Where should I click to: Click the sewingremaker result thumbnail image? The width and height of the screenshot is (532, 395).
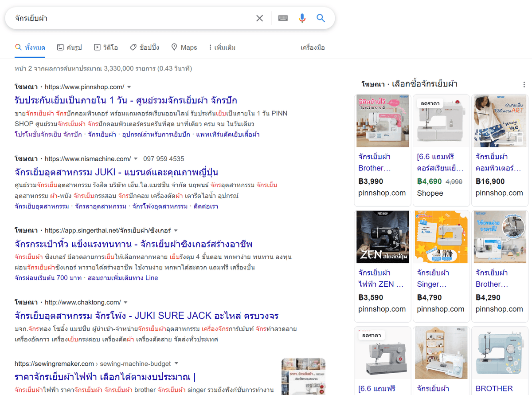click(303, 376)
